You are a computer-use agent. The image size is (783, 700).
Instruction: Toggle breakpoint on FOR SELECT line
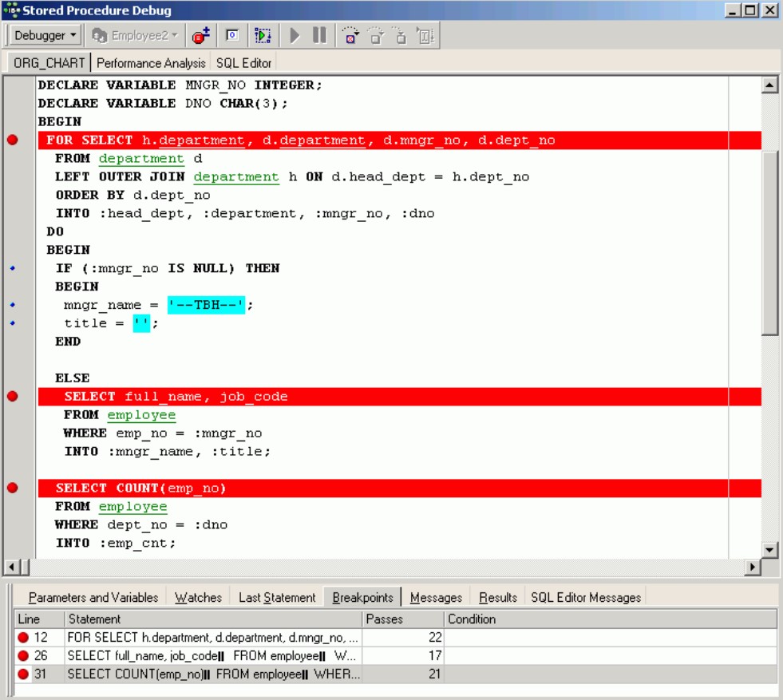pos(12,140)
